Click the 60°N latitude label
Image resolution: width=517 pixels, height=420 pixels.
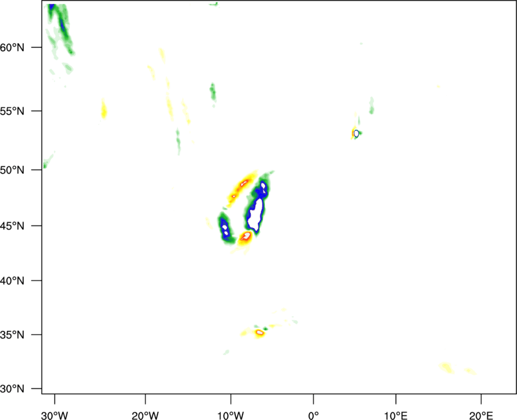pyautogui.click(x=12, y=47)
